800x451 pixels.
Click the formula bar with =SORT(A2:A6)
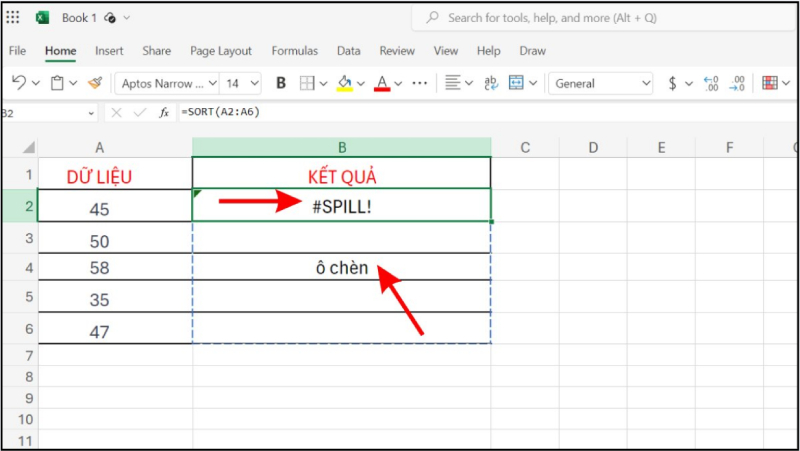point(487,113)
